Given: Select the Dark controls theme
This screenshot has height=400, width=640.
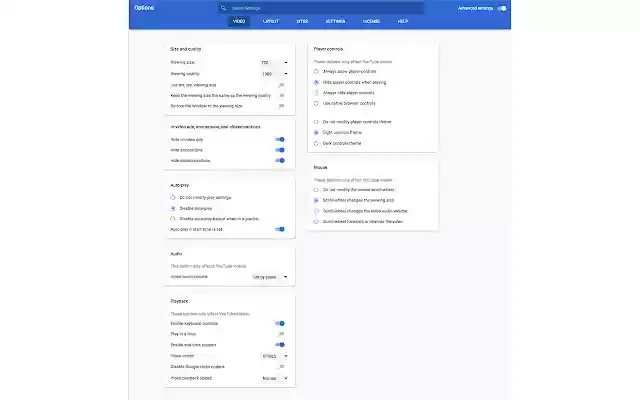Looking at the screenshot, I should (x=316, y=144).
